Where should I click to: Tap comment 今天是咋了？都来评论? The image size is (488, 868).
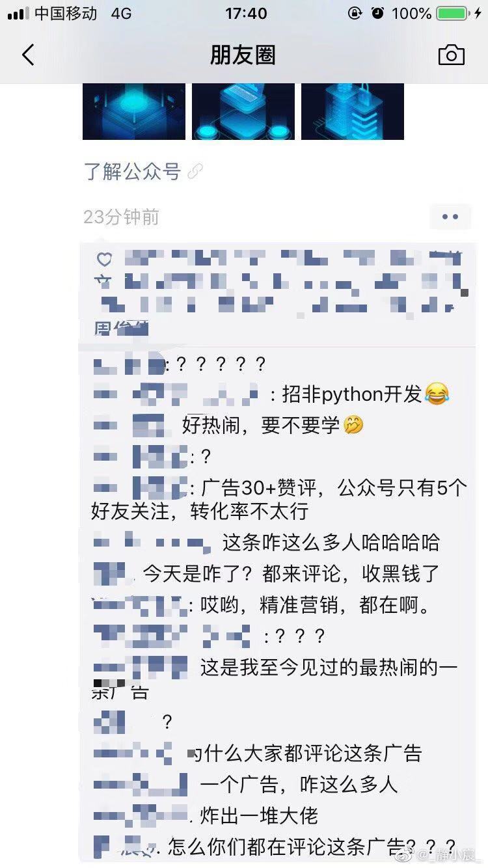(x=266, y=574)
